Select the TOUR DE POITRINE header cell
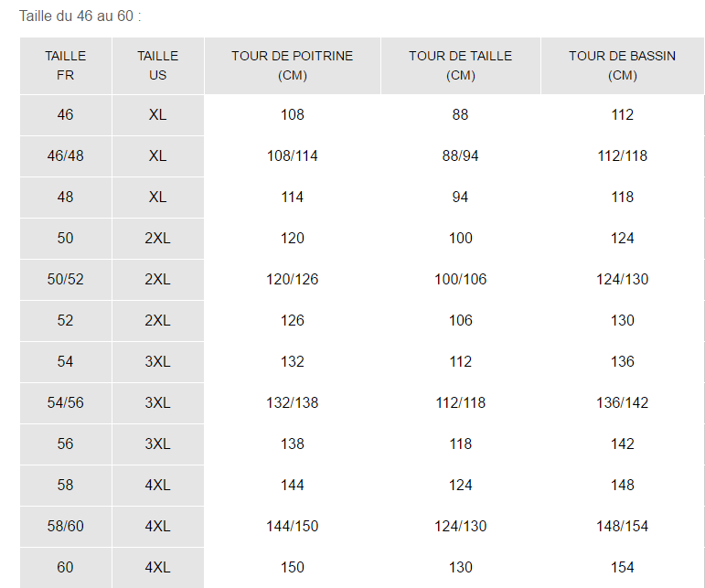Screen dimensions: 705x588 point(292,65)
